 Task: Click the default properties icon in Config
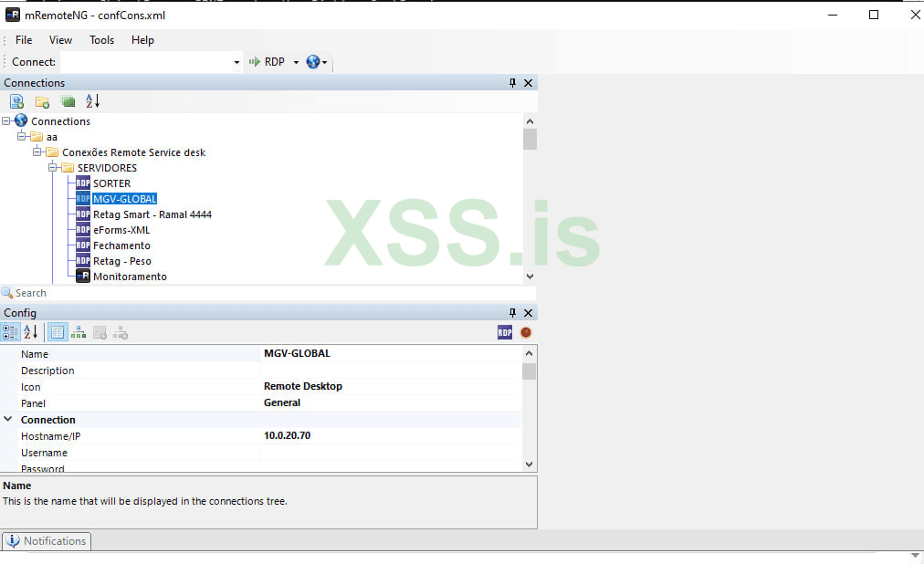click(100, 332)
